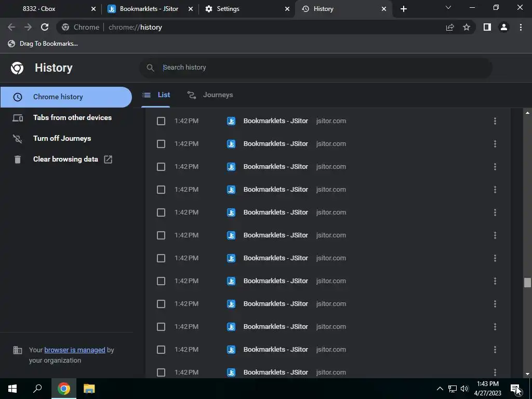Open network status in system tray
This screenshot has width=532, height=399.
tap(453, 389)
